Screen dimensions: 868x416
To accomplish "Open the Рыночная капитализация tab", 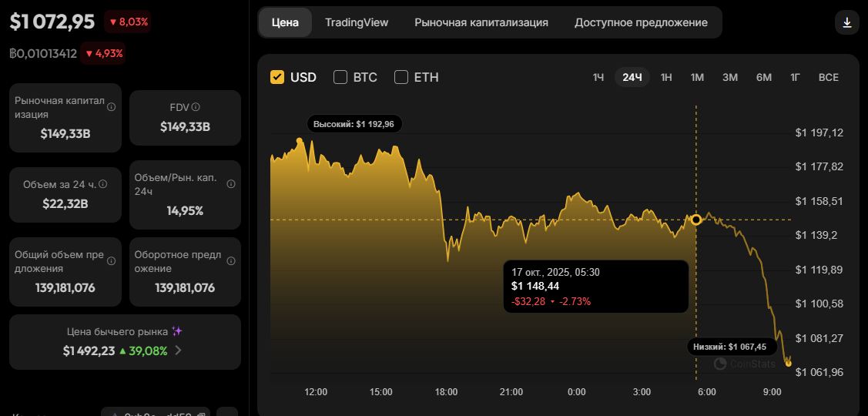I will point(481,22).
